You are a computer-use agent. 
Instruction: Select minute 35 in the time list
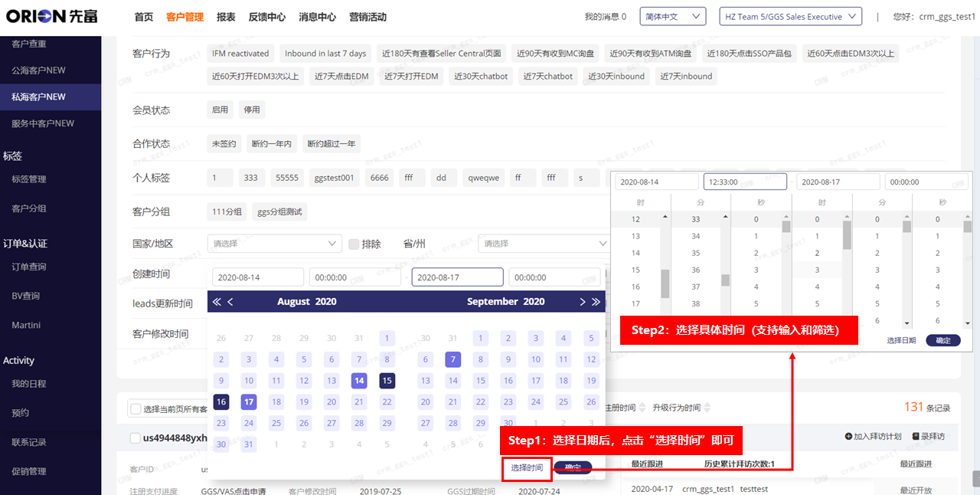[x=695, y=253]
